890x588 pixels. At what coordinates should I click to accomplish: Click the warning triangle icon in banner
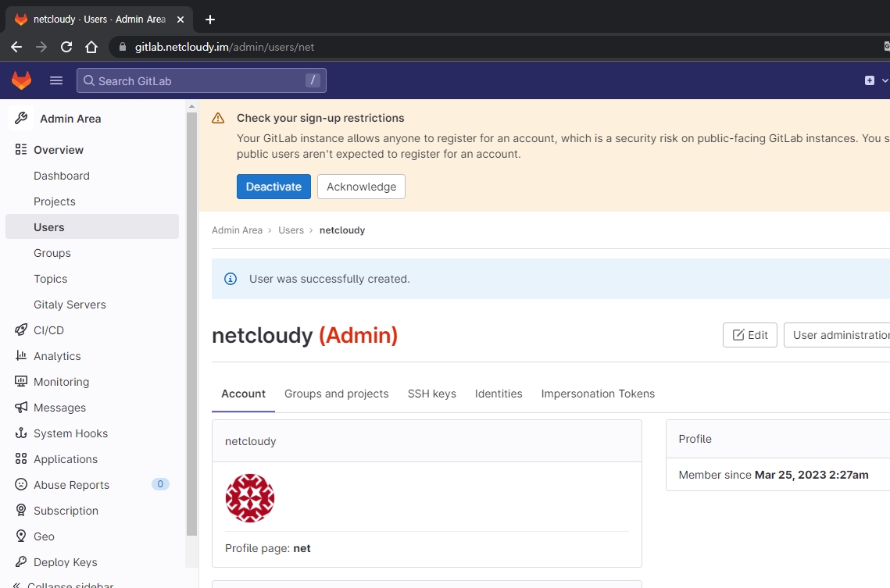[218, 118]
